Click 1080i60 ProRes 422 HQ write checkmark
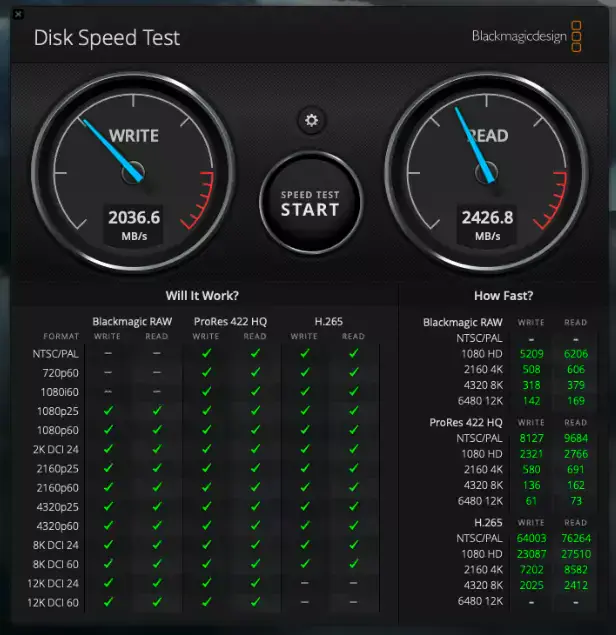Screen dimensions: 616x635 [207, 392]
